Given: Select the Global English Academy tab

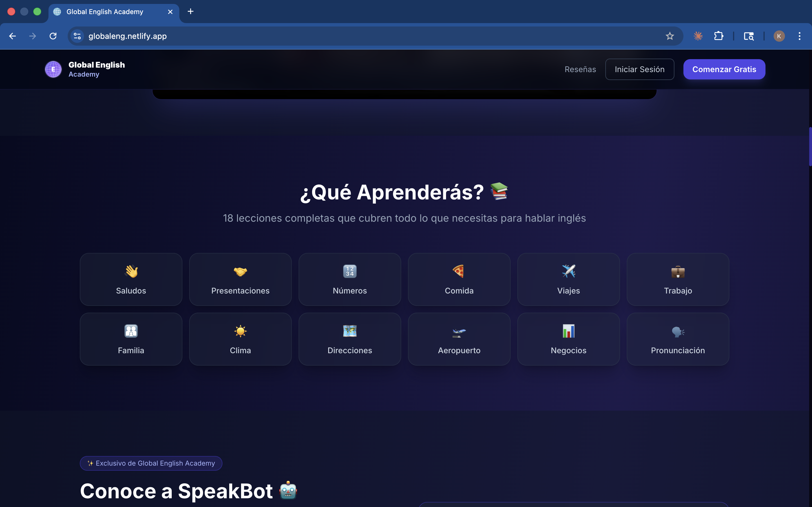Looking at the screenshot, I should (x=105, y=12).
